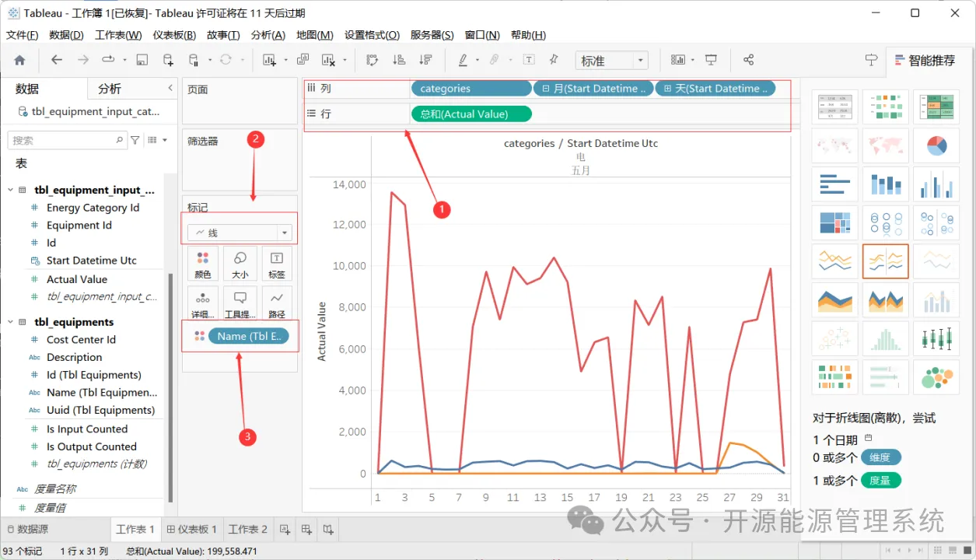Viewport: 976px width, 560px height.
Task: Click the 数据源 tab button
Action: click(x=26, y=529)
